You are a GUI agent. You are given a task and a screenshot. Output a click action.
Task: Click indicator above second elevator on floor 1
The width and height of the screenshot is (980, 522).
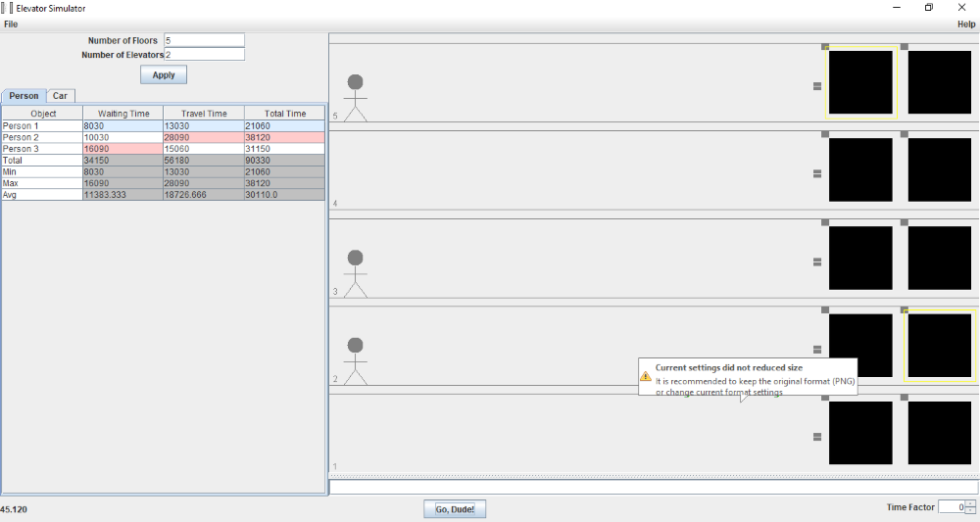[x=904, y=397]
